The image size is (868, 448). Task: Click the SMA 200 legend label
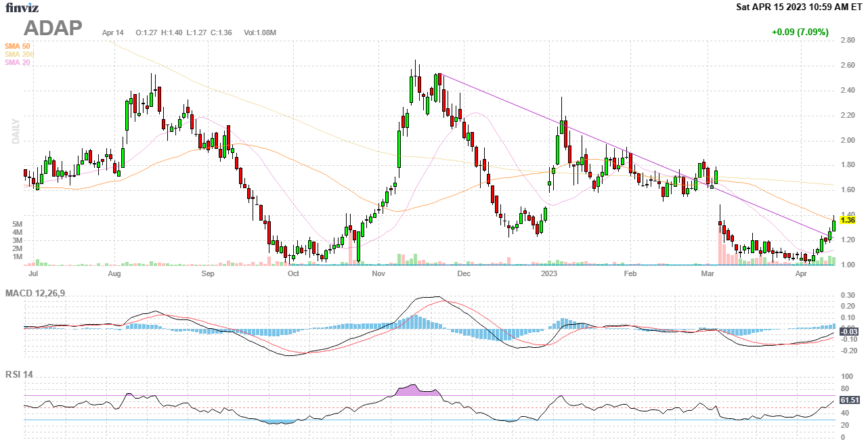19,54
